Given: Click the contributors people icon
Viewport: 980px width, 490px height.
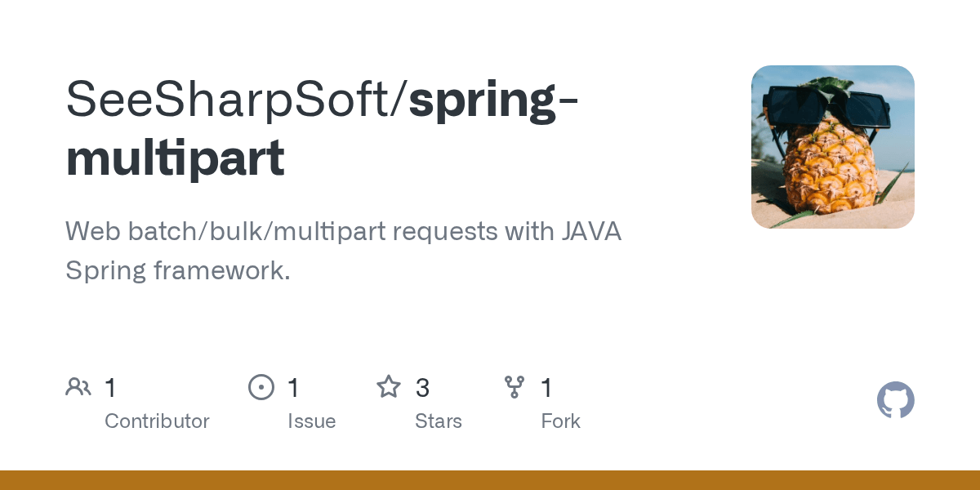Looking at the screenshot, I should pos(78,386).
